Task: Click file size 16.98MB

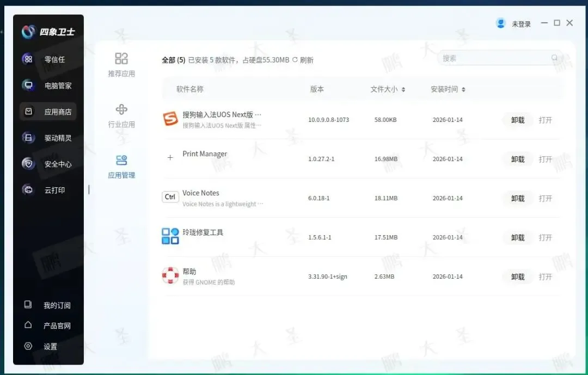Action: tap(386, 159)
